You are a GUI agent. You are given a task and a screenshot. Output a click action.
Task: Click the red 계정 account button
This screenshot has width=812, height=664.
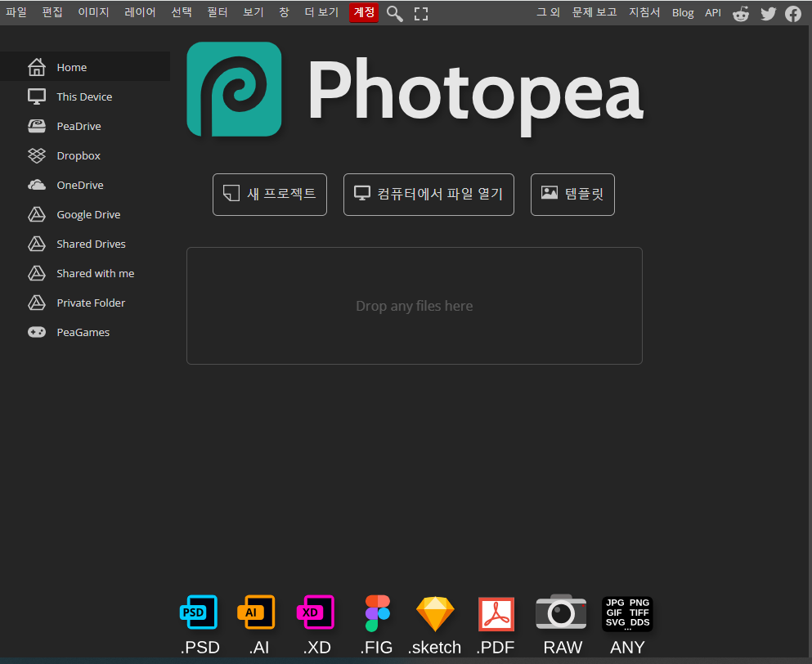pyautogui.click(x=364, y=12)
